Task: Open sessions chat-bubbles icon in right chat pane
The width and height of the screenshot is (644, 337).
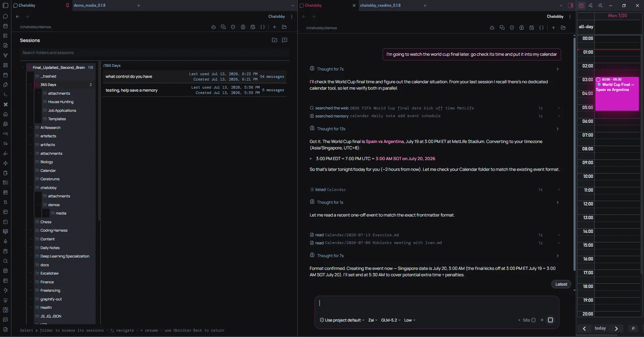Action: point(502,28)
